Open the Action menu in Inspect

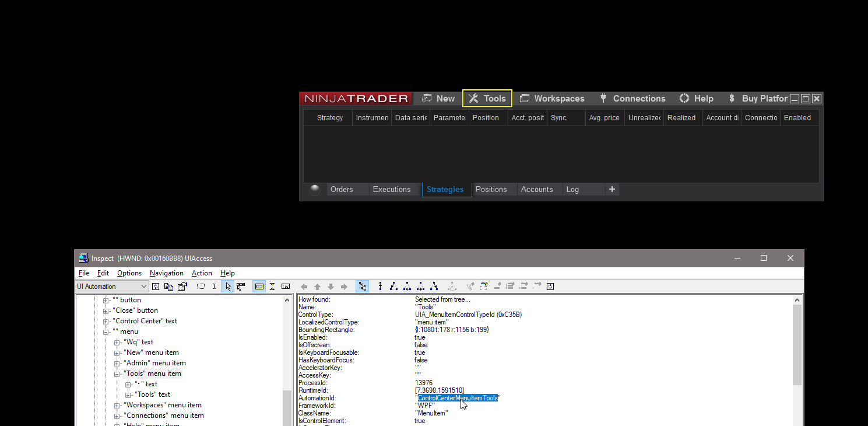click(x=202, y=273)
